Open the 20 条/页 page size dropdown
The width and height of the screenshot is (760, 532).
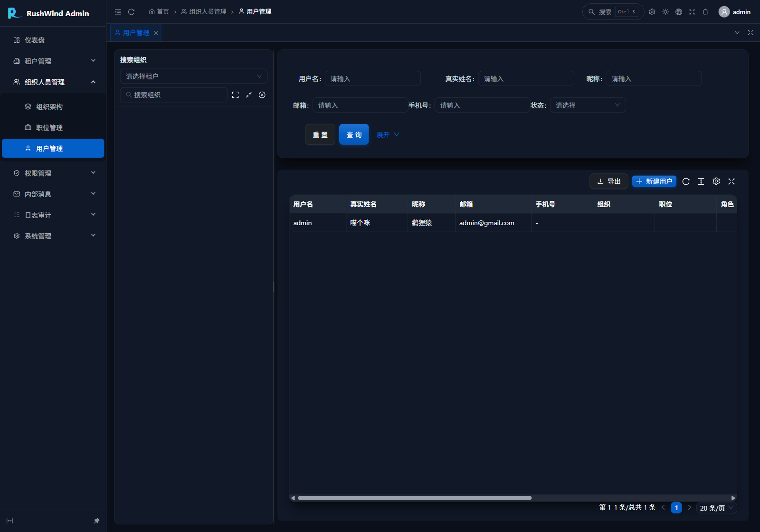[x=716, y=508]
